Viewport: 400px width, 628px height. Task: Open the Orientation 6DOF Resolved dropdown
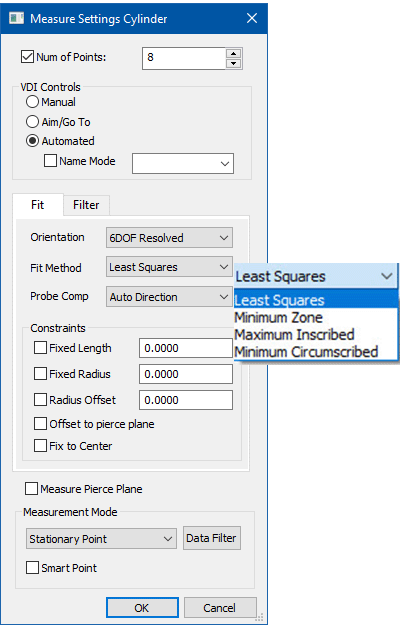(x=169, y=238)
